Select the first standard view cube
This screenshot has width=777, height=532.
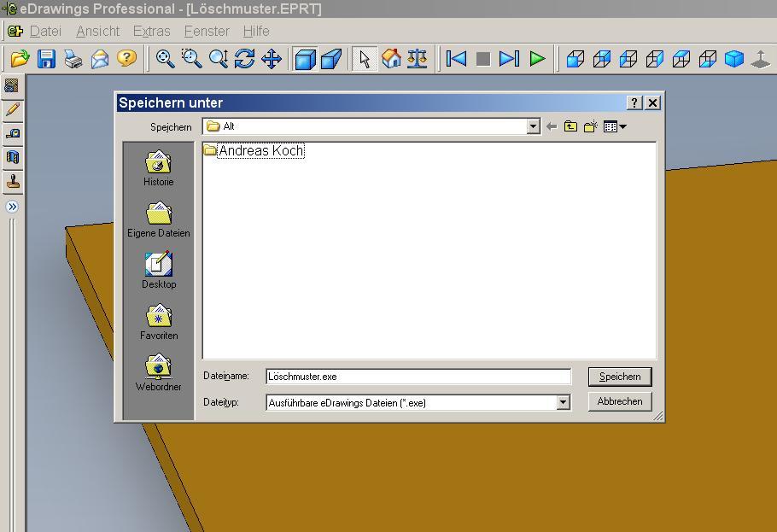coord(575,59)
